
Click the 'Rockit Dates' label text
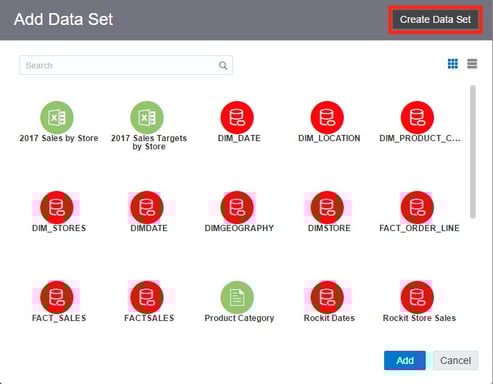pos(329,318)
